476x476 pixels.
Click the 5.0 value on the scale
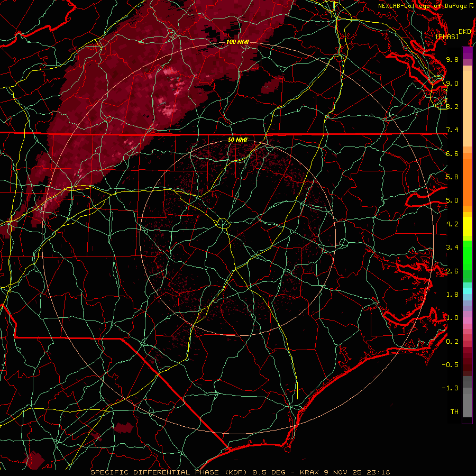pos(452,200)
